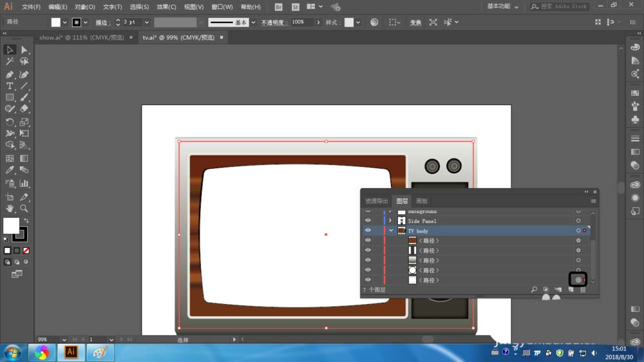Click the delete layer trash icon
The width and height of the screenshot is (644, 362).
[583, 291]
